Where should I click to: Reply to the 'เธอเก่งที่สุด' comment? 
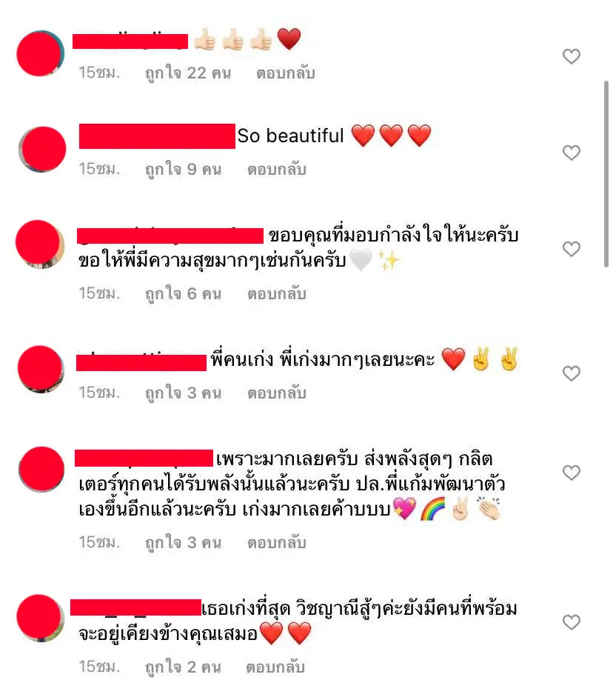(275, 667)
